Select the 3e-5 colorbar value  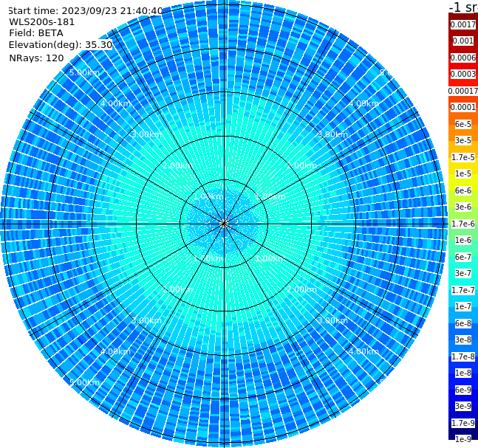click(x=463, y=140)
